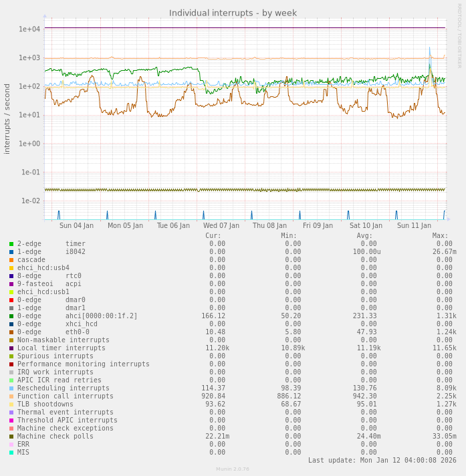Click the MIS legend color swatch
Screen dimensions: 466x476
(11, 453)
